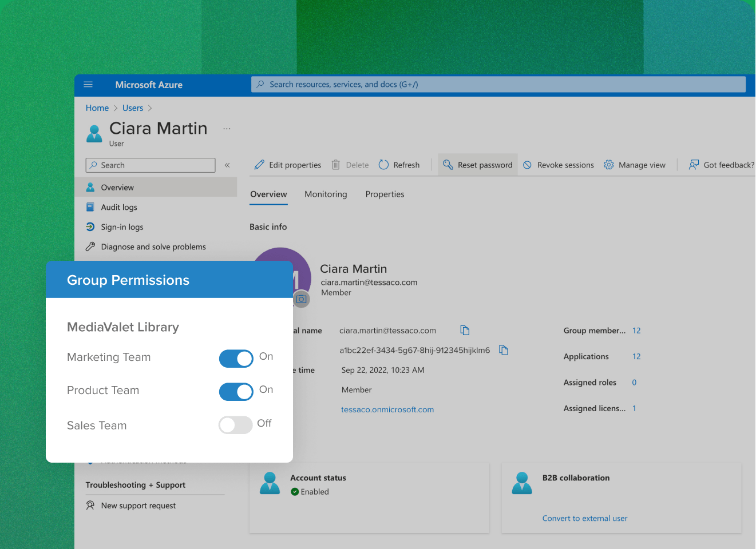
Task: Click the Sign-in logs icon
Action: click(x=90, y=227)
